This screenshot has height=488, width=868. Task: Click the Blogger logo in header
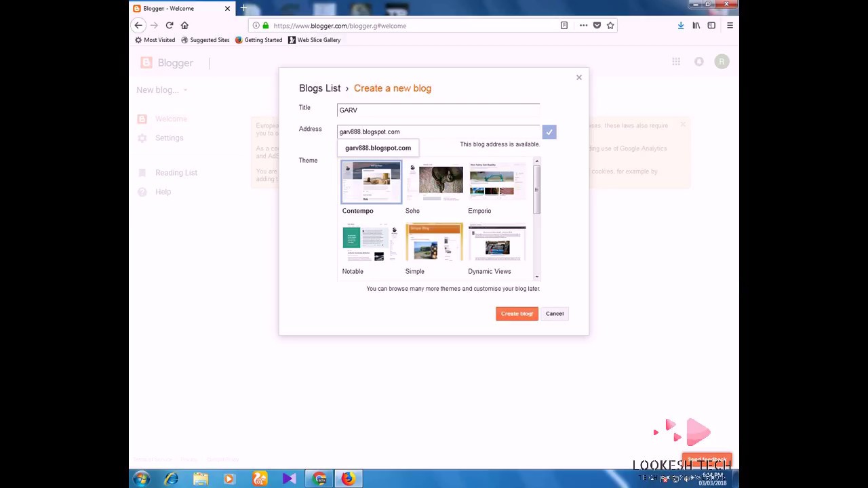pyautogui.click(x=167, y=62)
